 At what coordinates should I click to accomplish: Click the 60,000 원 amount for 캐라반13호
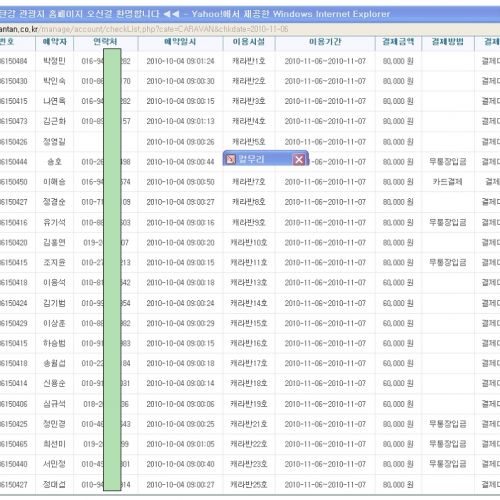click(x=398, y=283)
